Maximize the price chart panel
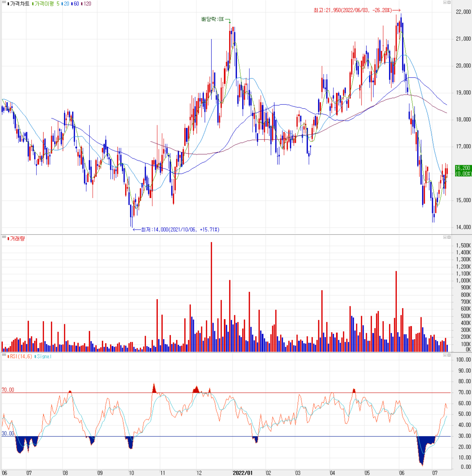This screenshot has height=476, width=472. 445,2
